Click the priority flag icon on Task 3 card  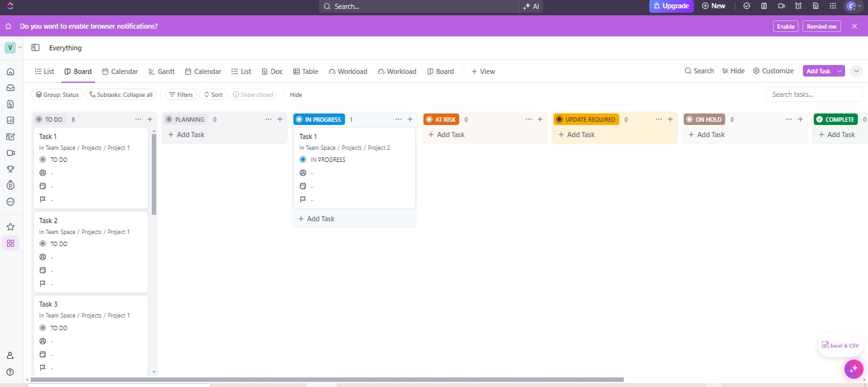click(x=43, y=368)
